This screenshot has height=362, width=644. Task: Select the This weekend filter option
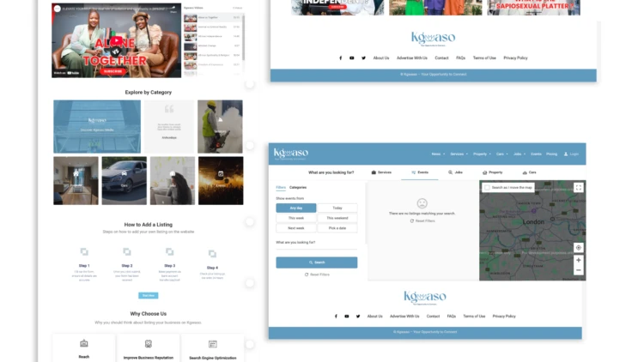pos(337,218)
